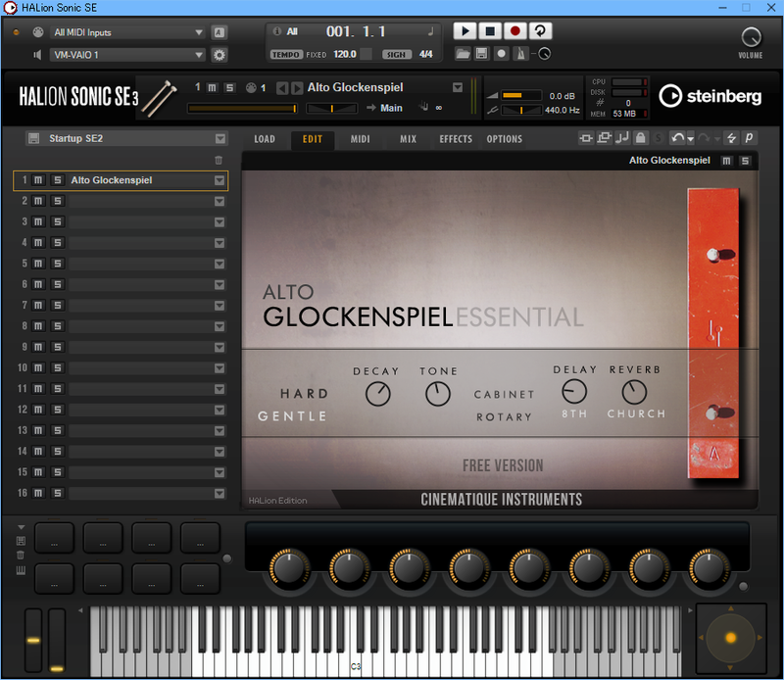Viewport: 784px width, 680px height.
Task: Open the undo history dropdown arrow
Action: point(691,139)
